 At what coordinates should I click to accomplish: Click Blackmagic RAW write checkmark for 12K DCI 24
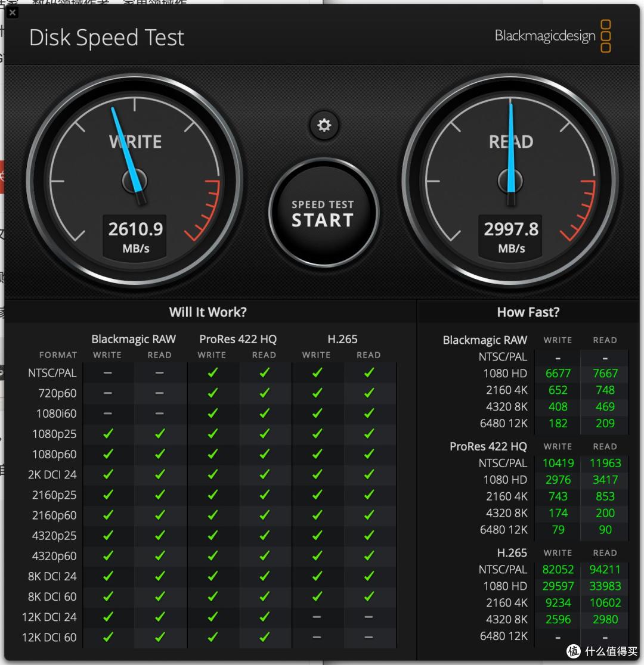pyautogui.click(x=108, y=617)
